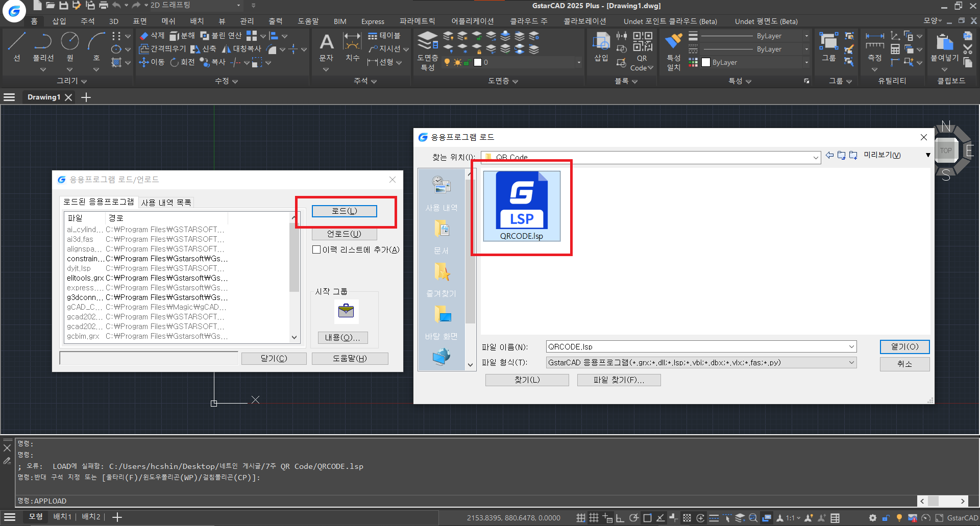Toggle object snap in status bar
Viewport: 980px width, 526px height.
[x=647, y=518]
